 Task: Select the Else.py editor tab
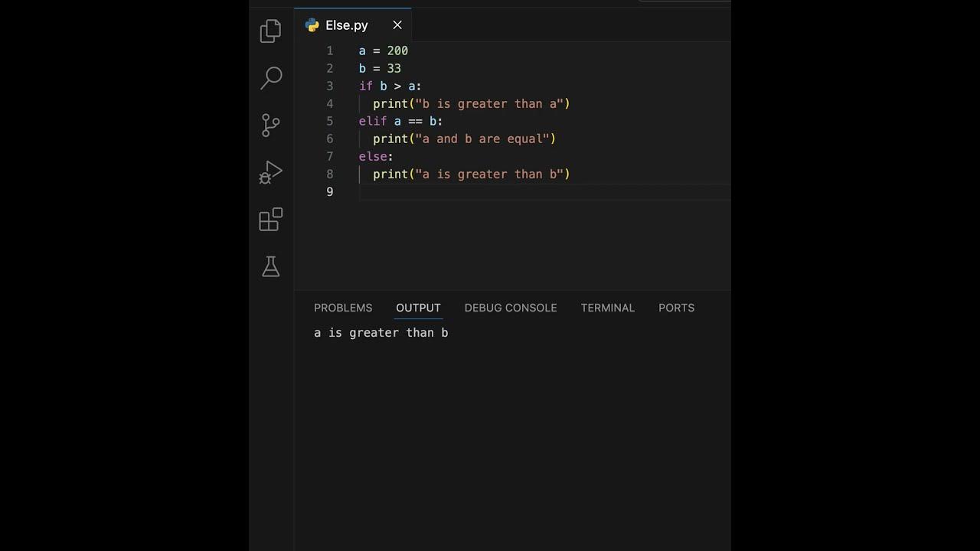tap(347, 25)
